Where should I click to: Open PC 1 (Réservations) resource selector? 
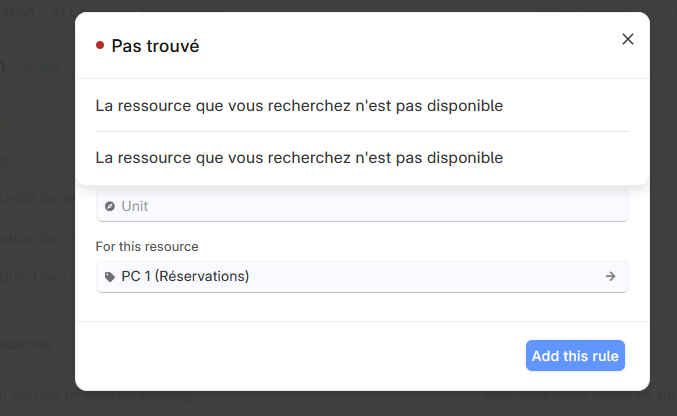[x=362, y=276]
